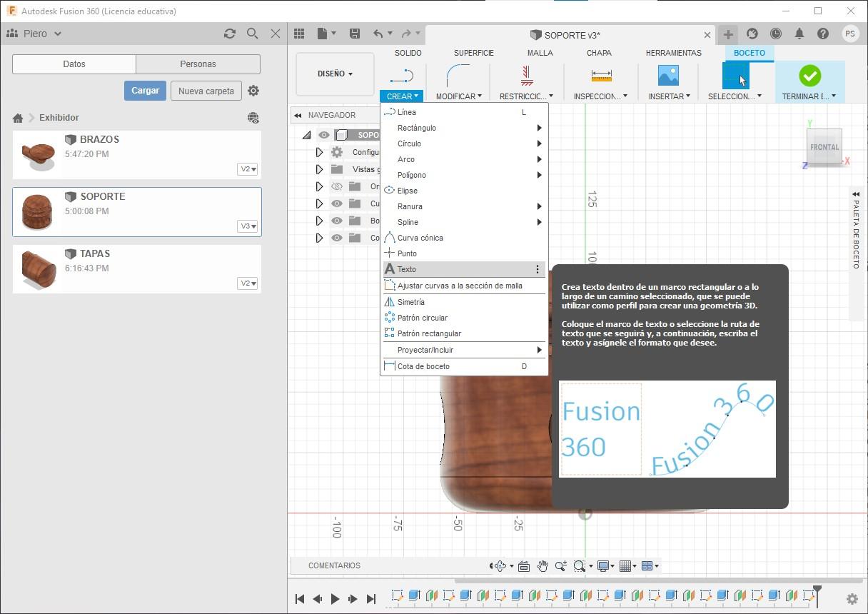Open the DISEÑO workspace dropdown
The image size is (868, 614).
335,74
